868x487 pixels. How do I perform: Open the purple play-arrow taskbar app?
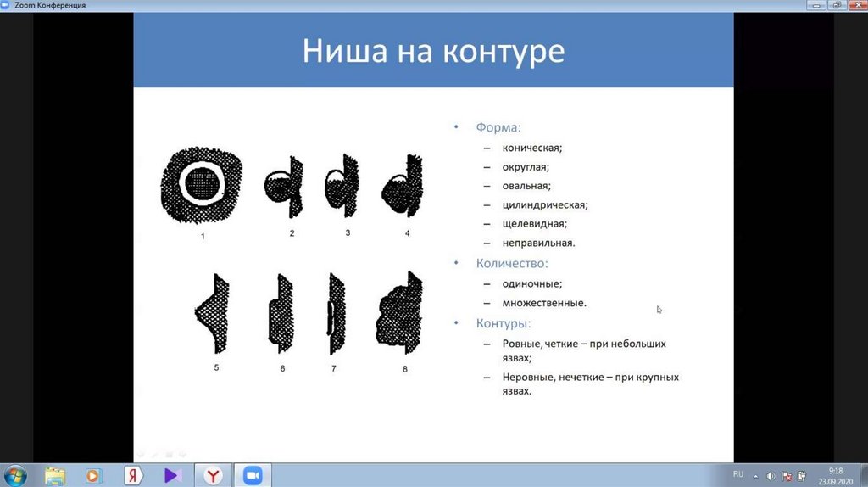173,475
